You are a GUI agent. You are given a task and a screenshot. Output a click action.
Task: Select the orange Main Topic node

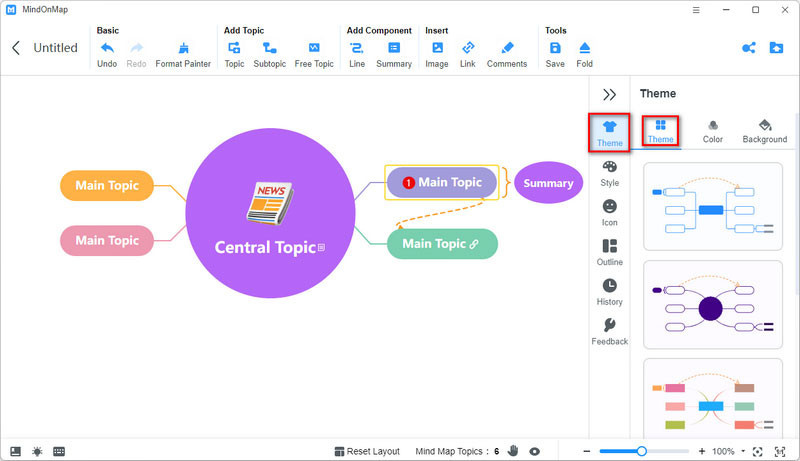pyautogui.click(x=107, y=185)
